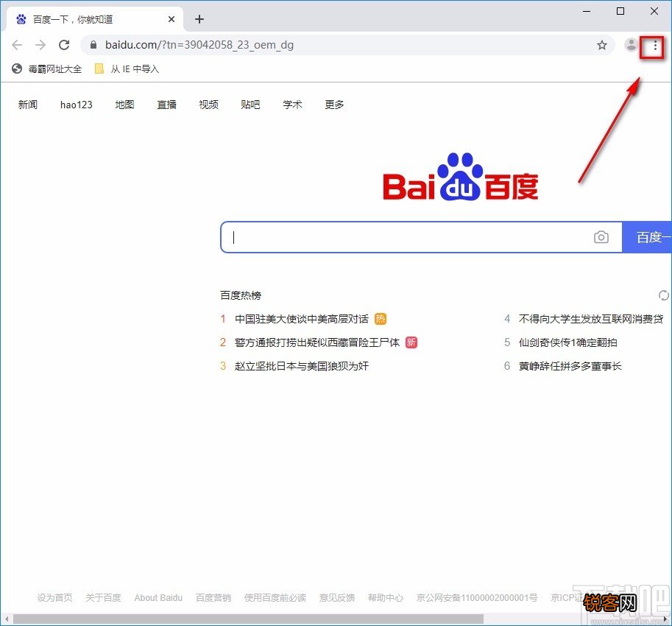Open hot topic 中国驻美大使谈中美高层对话

click(x=302, y=319)
